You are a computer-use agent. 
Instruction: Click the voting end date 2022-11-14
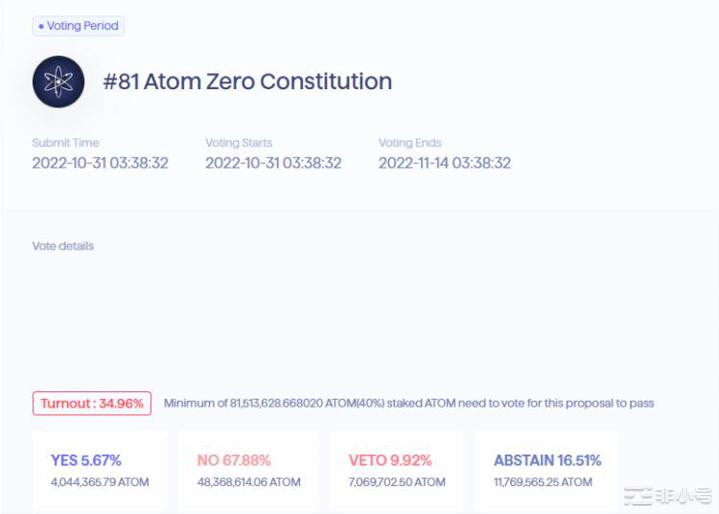point(444,163)
